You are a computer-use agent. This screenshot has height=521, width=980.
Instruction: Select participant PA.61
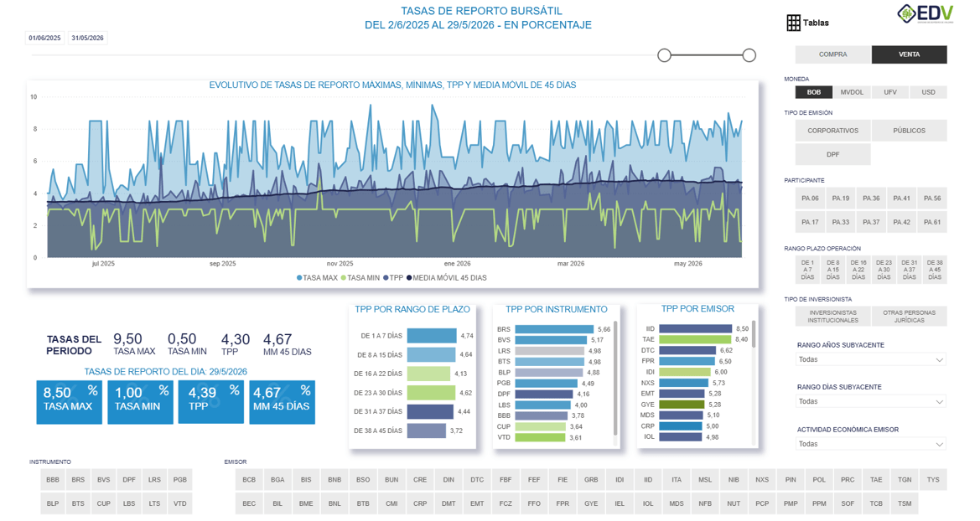(x=932, y=222)
